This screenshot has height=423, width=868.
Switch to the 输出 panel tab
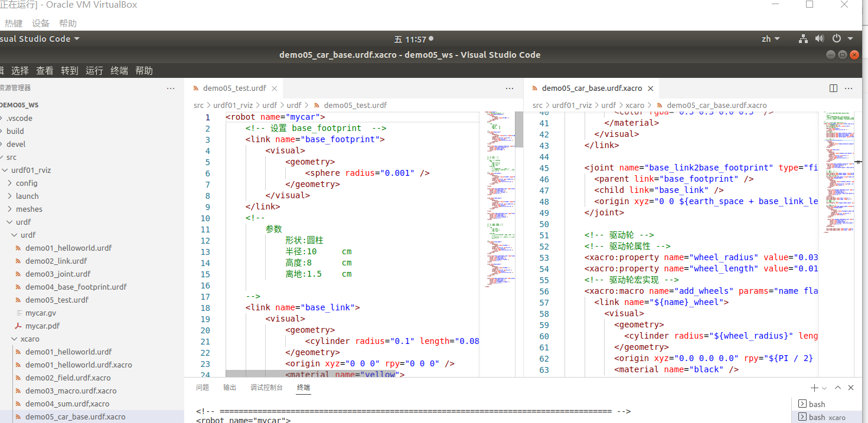230,388
